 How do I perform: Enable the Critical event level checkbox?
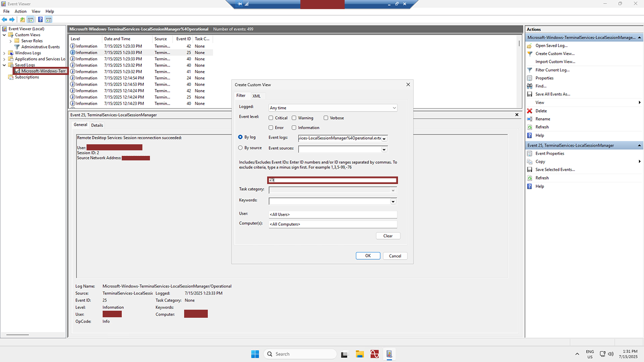coord(271,118)
